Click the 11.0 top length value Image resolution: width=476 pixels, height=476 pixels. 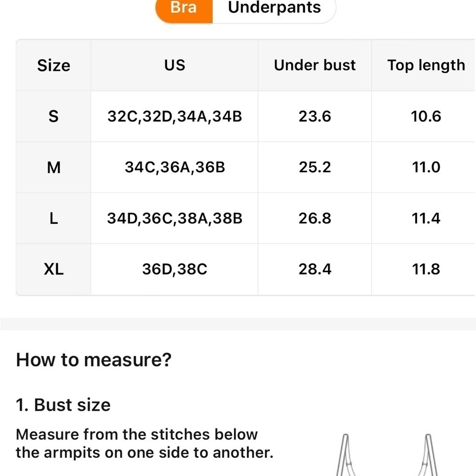pos(426,167)
